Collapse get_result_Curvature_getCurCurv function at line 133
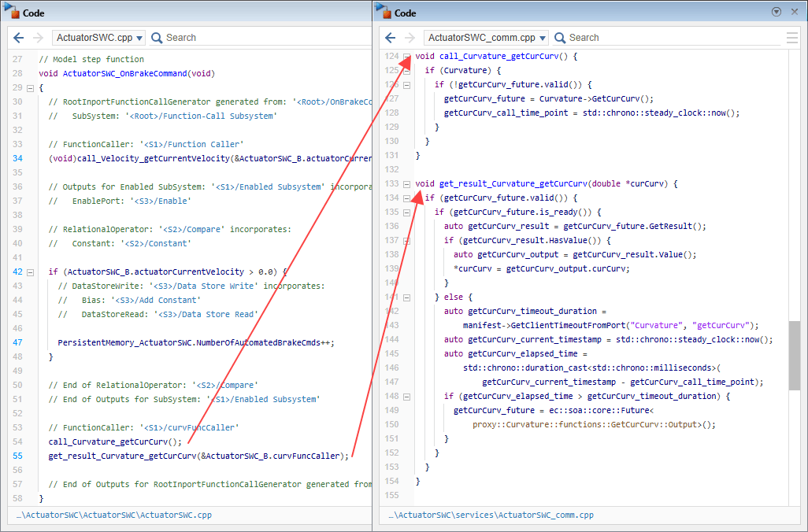Image resolution: width=808 pixels, height=532 pixels. point(406,184)
